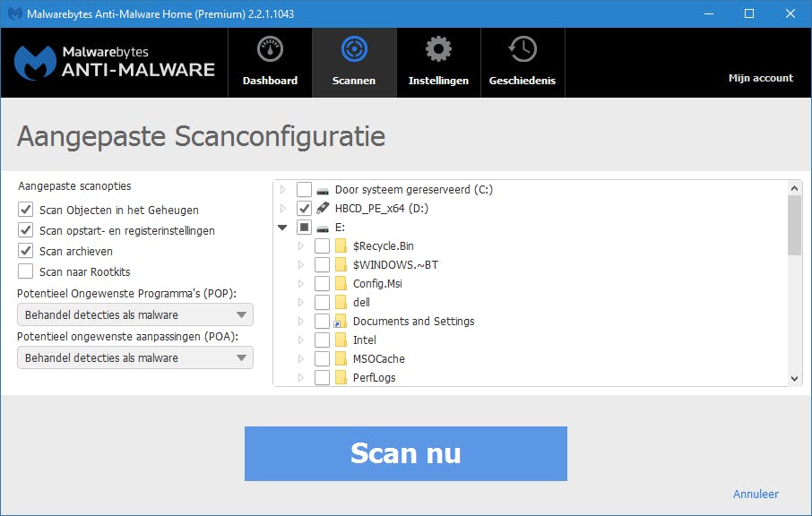812x516 pixels.
Task: Click the $WINDOWS.~BT folder icon
Action: [x=341, y=264]
